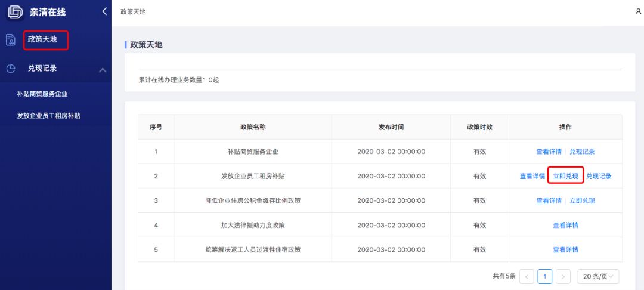View 查看详情 for 统筹解决返工人员过渡性住宿政策
Viewport: 644px width, 290px height.
click(x=565, y=249)
